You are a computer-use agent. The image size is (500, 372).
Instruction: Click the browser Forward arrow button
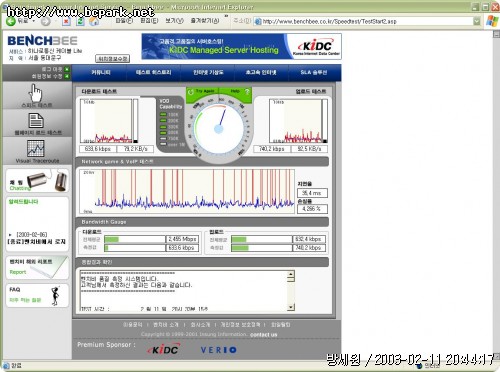46,22
